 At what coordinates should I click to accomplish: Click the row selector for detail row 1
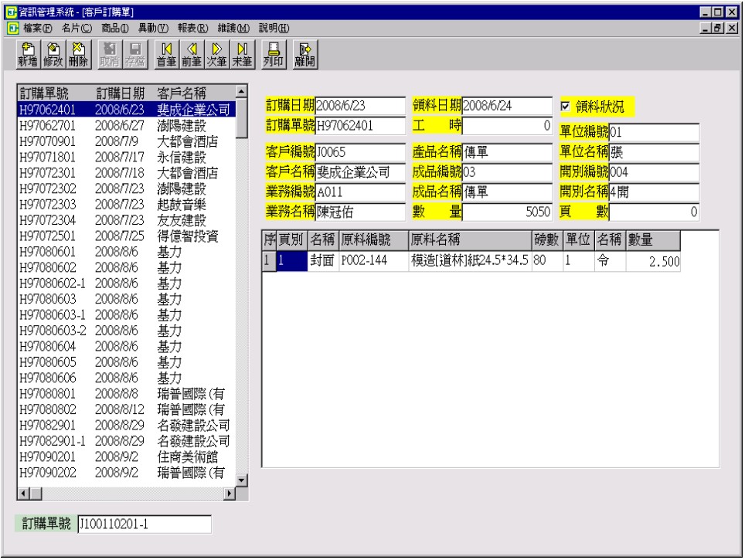269,261
